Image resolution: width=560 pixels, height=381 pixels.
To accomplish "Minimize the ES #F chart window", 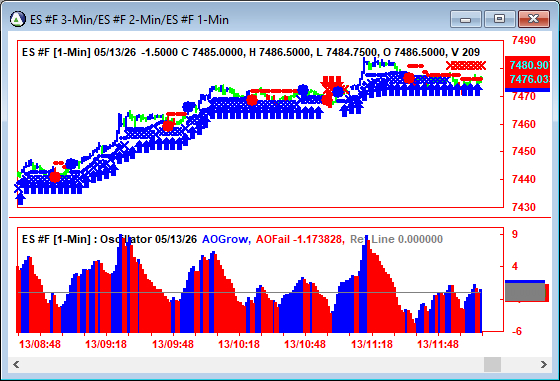I will [x=466, y=19].
